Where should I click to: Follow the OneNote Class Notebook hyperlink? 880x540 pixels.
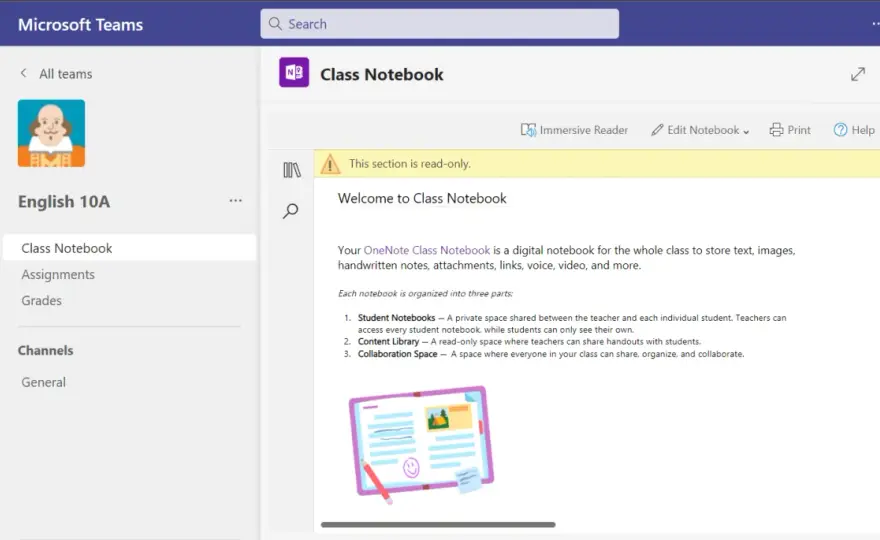tap(427, 250)
